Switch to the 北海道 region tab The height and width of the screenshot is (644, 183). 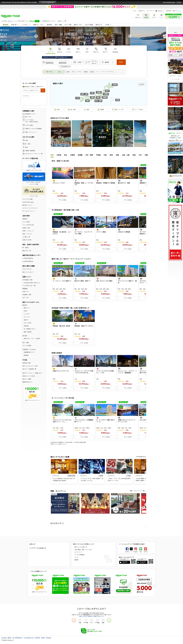point(59,155)
